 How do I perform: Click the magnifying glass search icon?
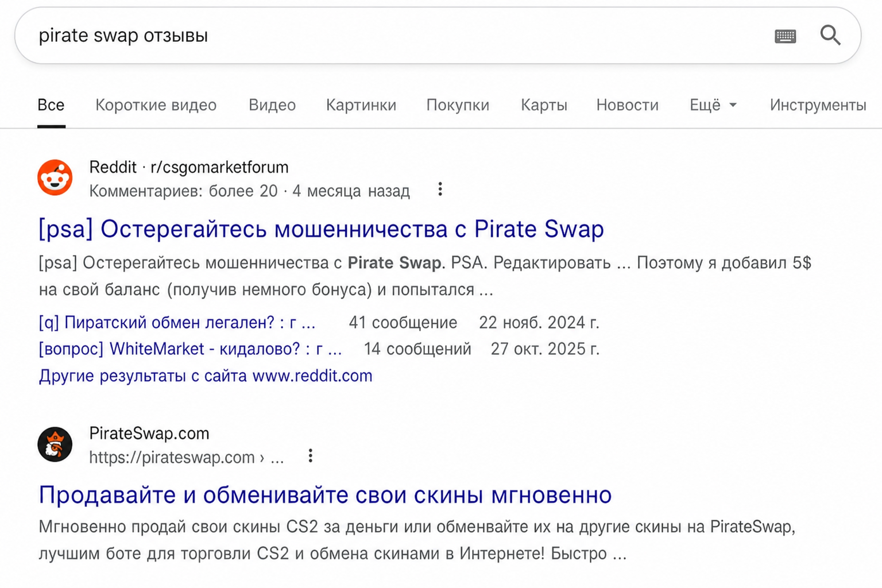tap(830, 36)
